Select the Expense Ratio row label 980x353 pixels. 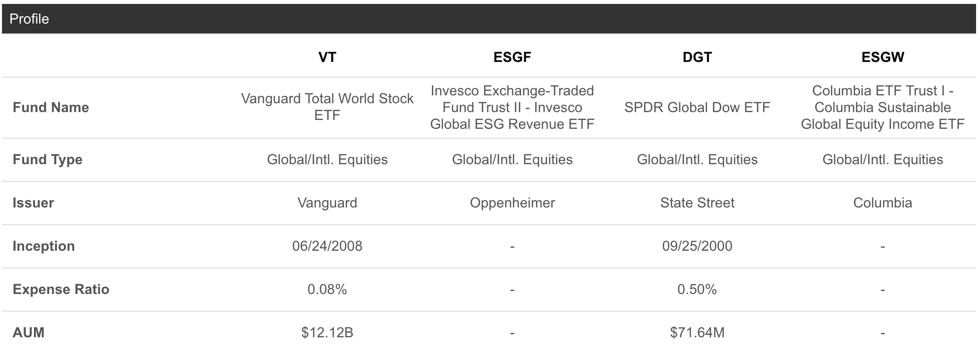61,289
